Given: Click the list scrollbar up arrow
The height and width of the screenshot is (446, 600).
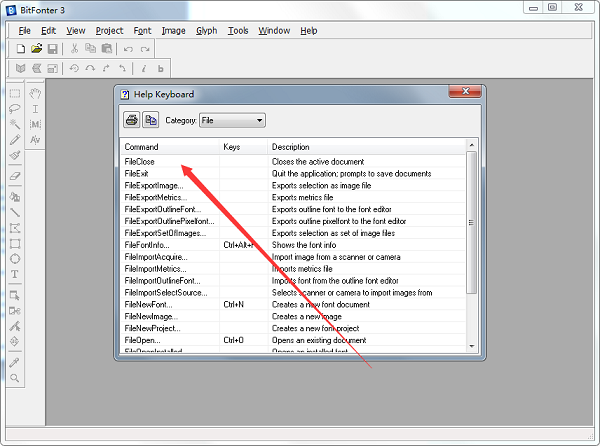Looking at the screenshot, I should click(x=472, y=145).
